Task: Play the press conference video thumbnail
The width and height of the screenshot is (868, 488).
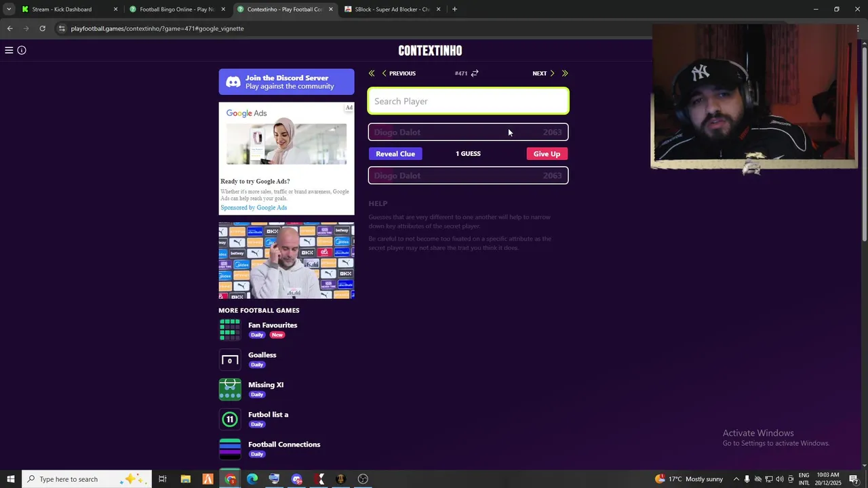Action: [x=286, y=260]
